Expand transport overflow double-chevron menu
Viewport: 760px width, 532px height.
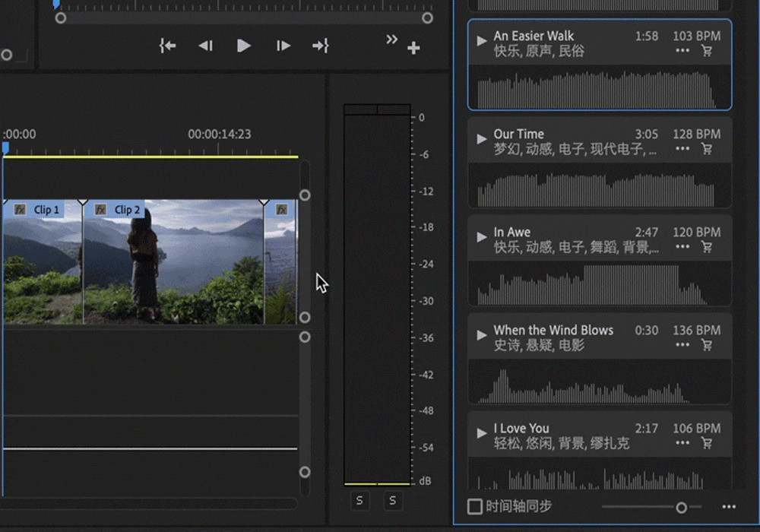[x=391, y=40]
